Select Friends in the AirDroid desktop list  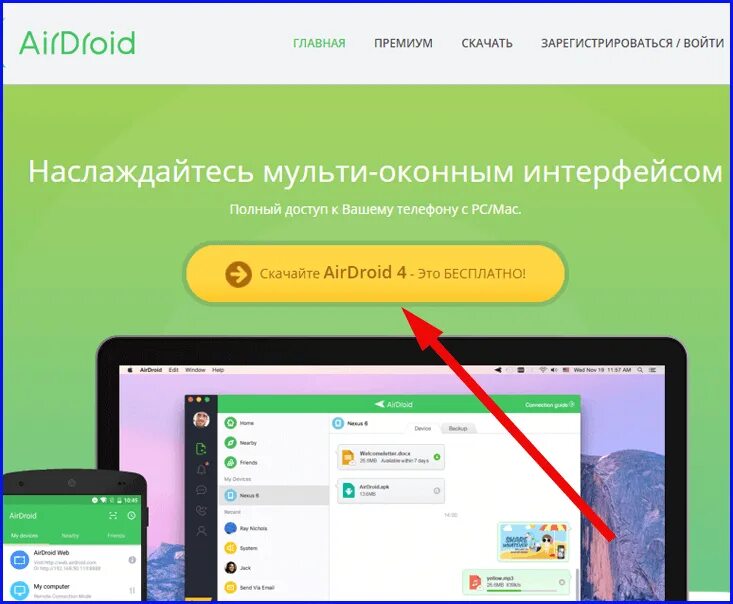[273, 462]
